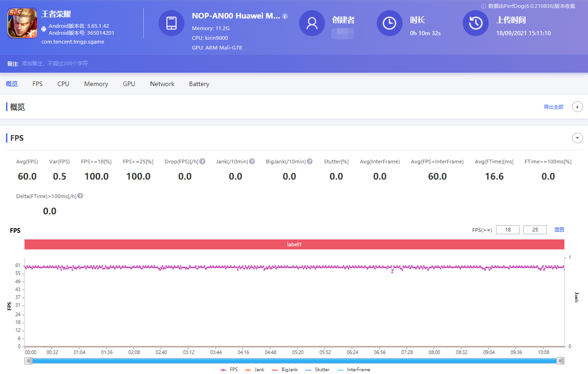This screenshot has height=374, width=588.
Task: Click the duration clock icon
Action: (389, 23)
